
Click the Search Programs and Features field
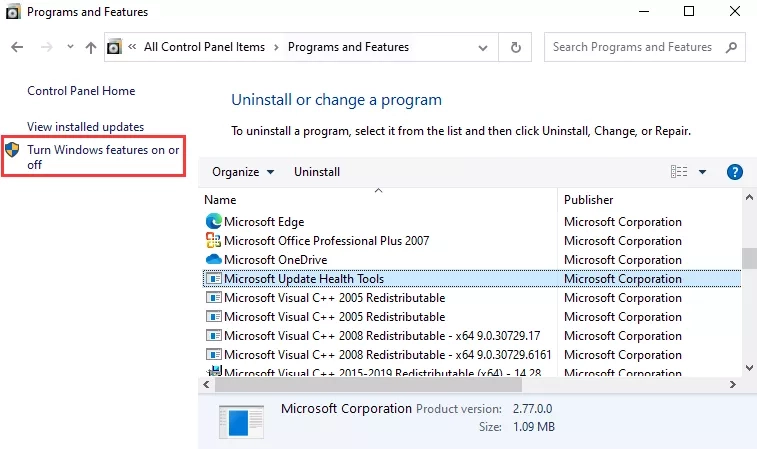pyautogui.click(x=634, y=47)
